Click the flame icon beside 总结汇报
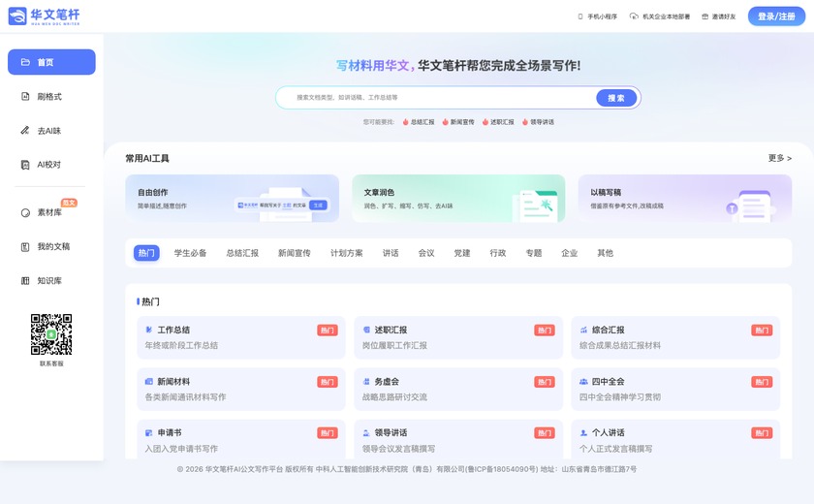Viewport: 814px width, 504px height. tap(405, 122)
